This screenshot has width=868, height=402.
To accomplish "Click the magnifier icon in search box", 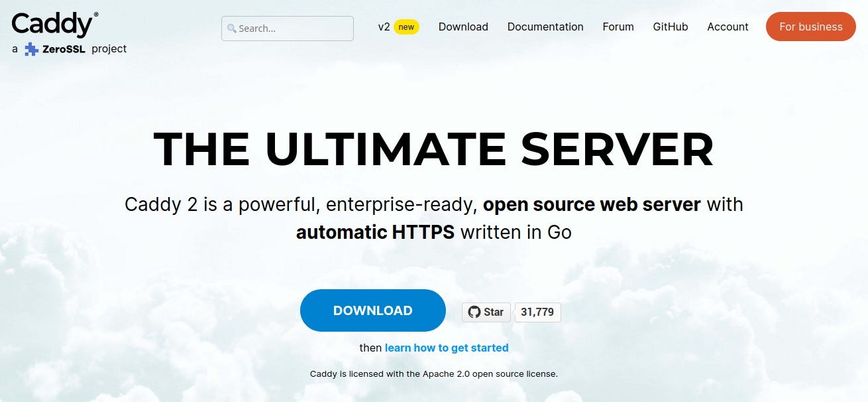I will (231, 29).
